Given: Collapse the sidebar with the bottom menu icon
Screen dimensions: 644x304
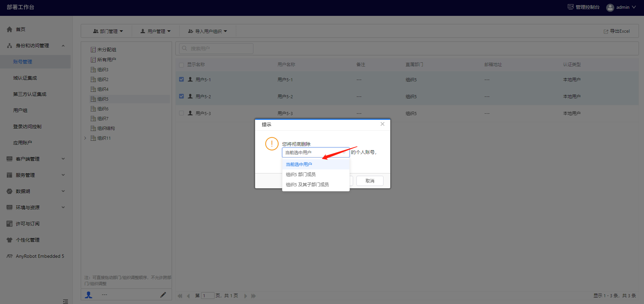Looking at the screenshot, I should point(65,301).
